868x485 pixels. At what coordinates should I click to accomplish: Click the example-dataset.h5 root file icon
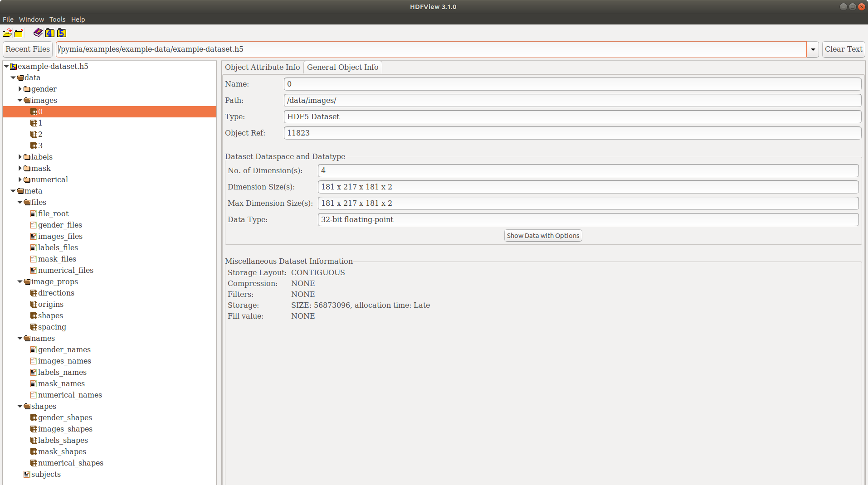pos(14,66)
